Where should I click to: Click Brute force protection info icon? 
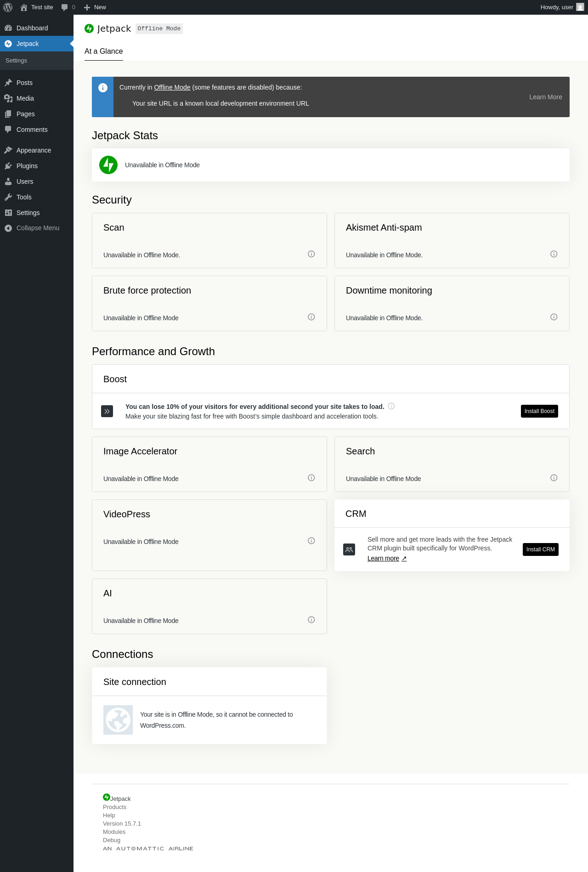tap(311, 317)
